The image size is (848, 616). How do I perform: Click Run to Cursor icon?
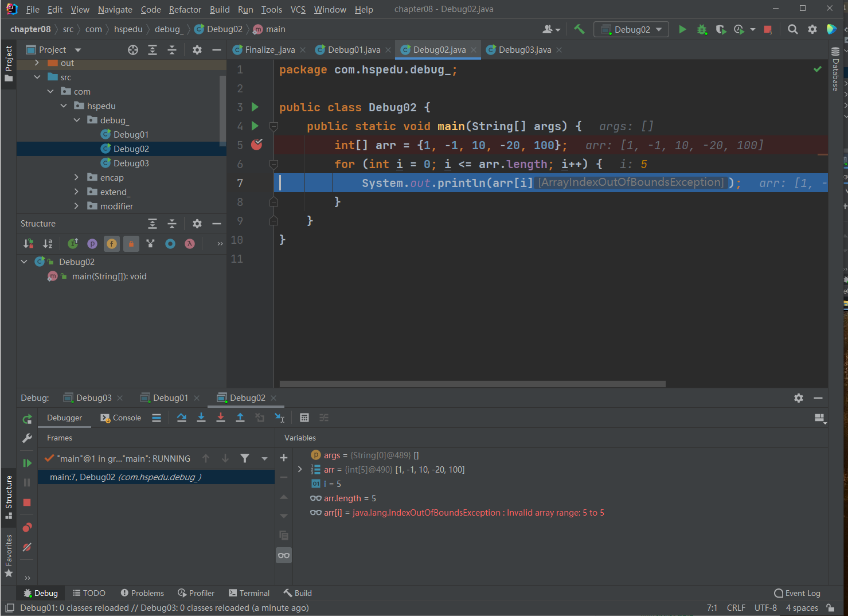(279, 418)
